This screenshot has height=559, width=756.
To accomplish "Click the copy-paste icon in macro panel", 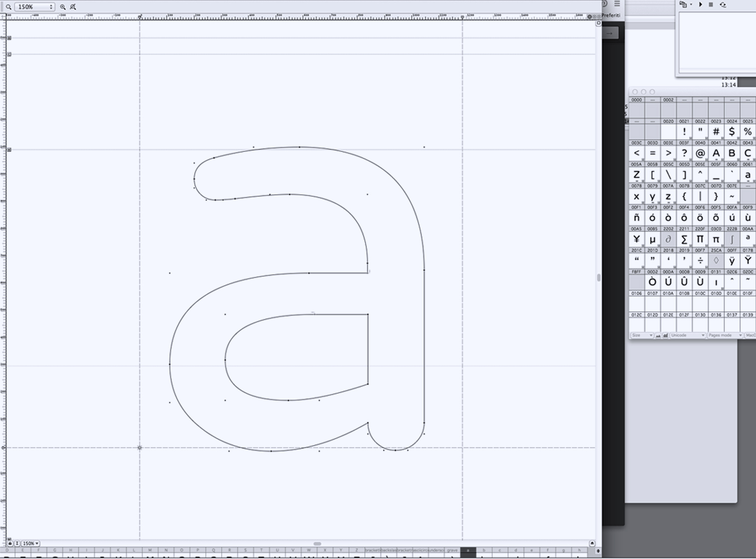I will point(683,4).
